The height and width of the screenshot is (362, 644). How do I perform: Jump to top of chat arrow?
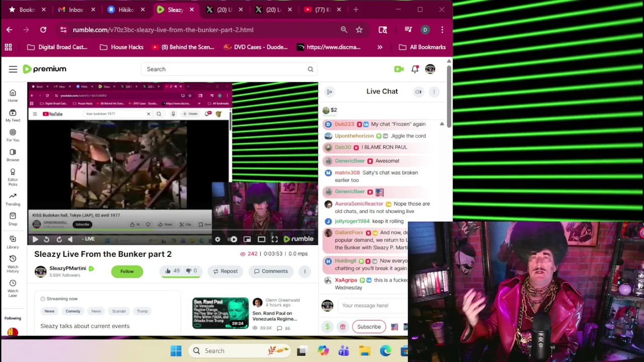[x=442, y=124]
